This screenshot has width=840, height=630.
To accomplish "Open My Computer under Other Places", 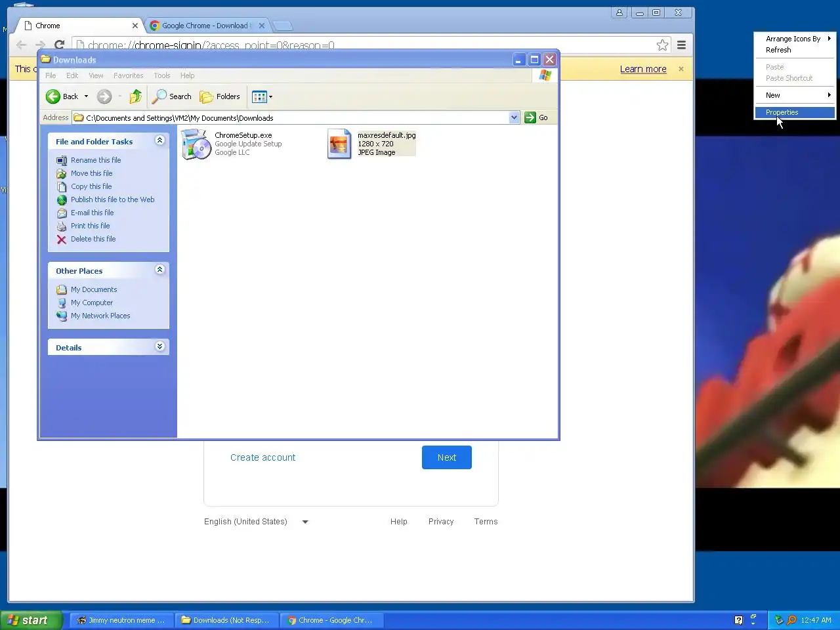I will click(x=92, y=303).
